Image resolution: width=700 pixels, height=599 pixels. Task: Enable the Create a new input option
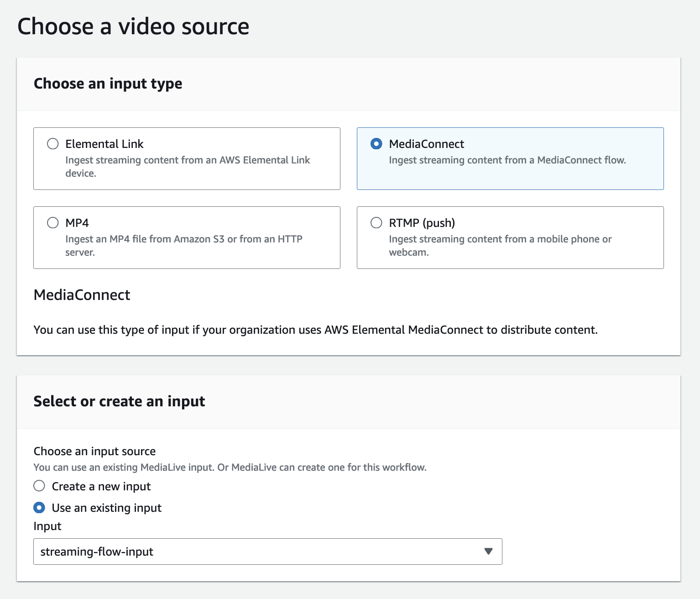click(39, 486)
